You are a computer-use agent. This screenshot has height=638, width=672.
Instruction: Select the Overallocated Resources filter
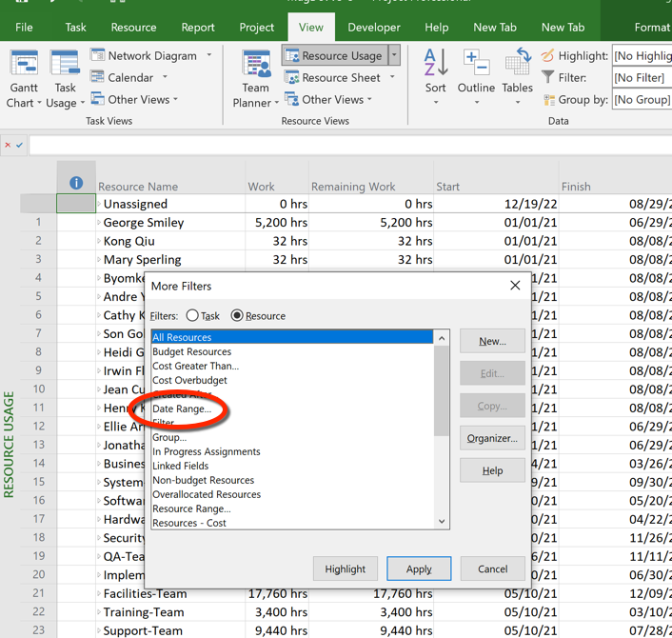point(292,494)
